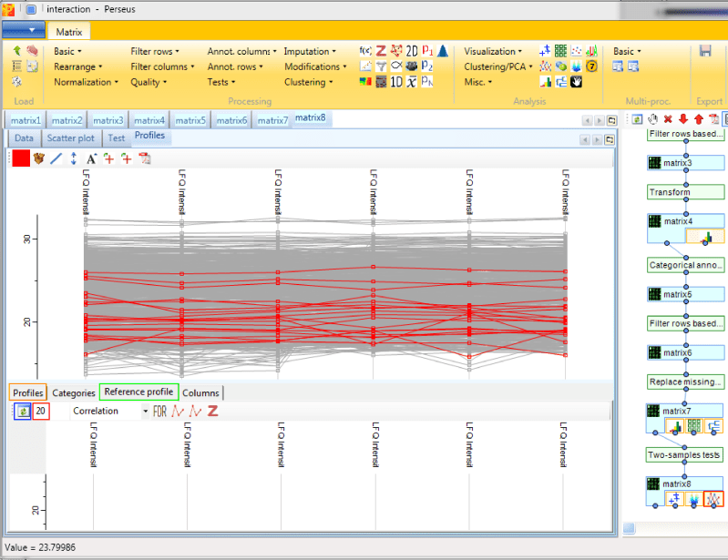The width and height of the screenshot is (728, 560).
Task: Open the green multi-scatter grid icon
Action: 561,51
